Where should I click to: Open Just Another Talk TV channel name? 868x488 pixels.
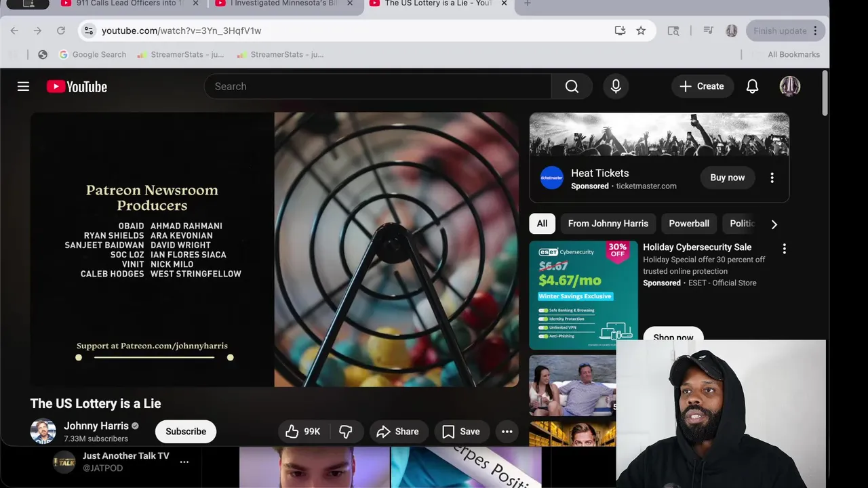click(126, 455)
